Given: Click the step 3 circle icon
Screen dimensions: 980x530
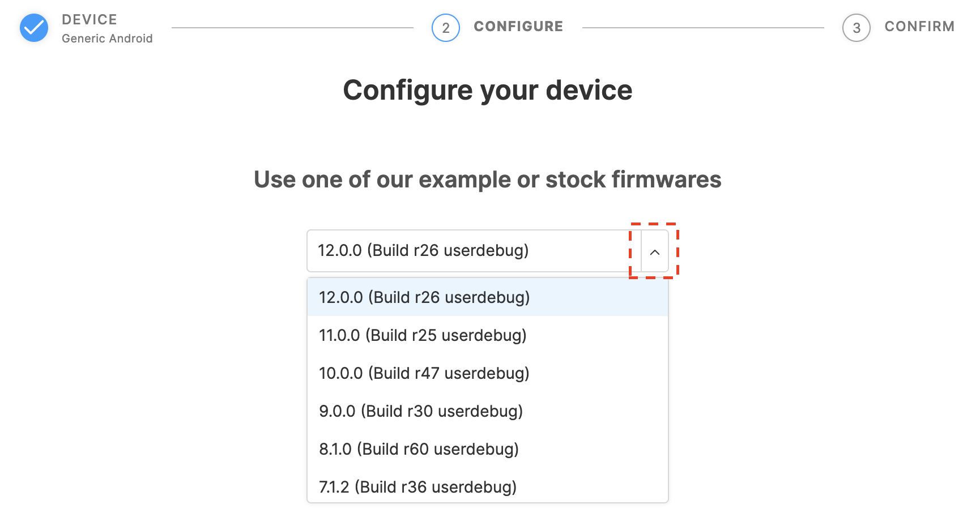Looking at the screenshot, I should click(x=857, y=28).
